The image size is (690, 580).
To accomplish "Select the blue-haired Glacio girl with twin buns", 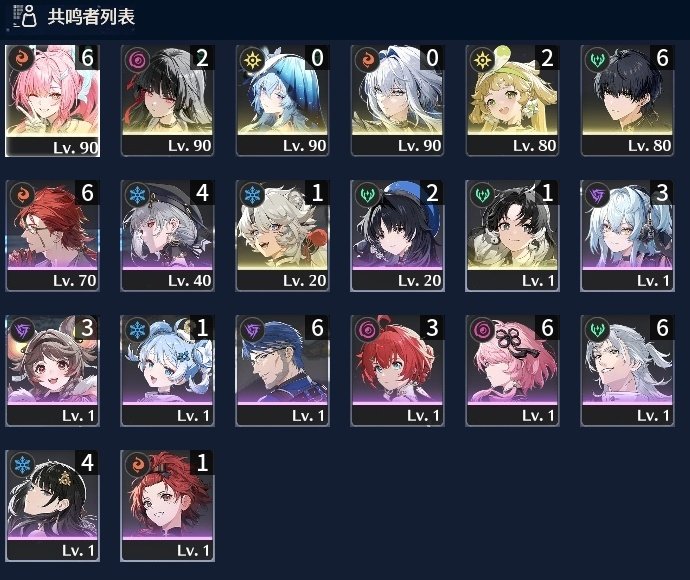I will 167,371.
